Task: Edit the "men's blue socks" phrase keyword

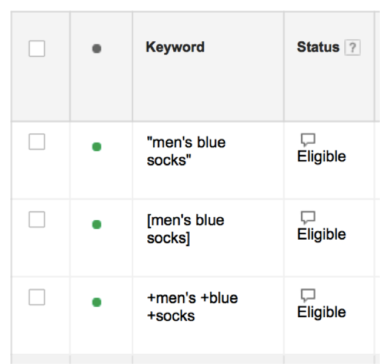Action: pyautogui.click(x=186, y=151)
